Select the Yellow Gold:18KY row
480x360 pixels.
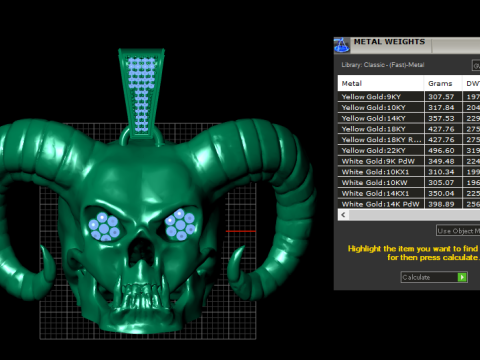[x=409, y=129]
